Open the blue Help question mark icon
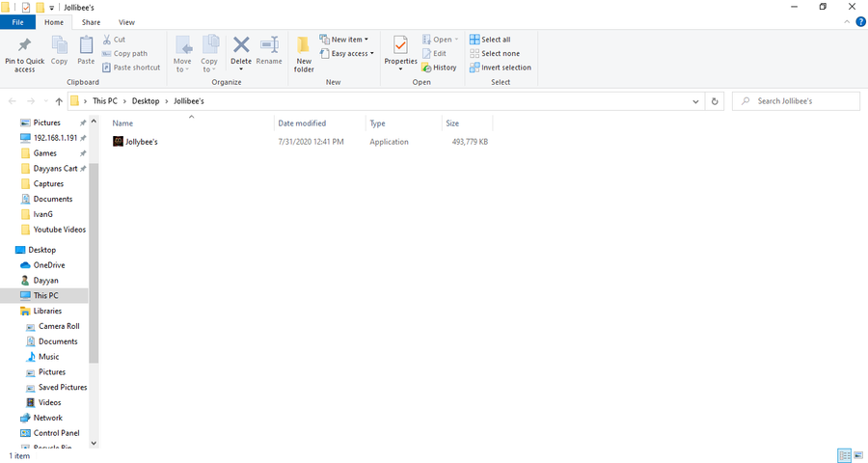 [861, 22]
